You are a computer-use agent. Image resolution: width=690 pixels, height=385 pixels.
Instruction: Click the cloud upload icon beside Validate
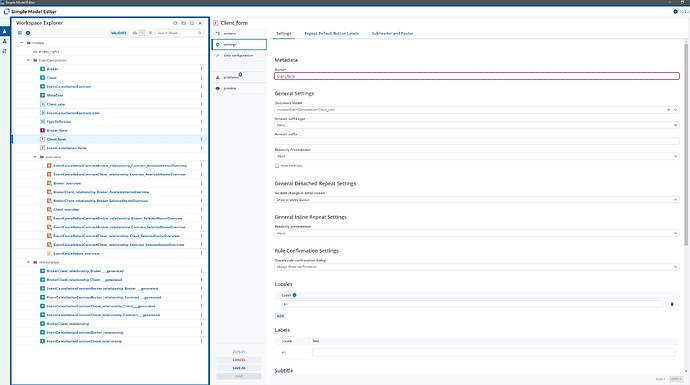135,33
